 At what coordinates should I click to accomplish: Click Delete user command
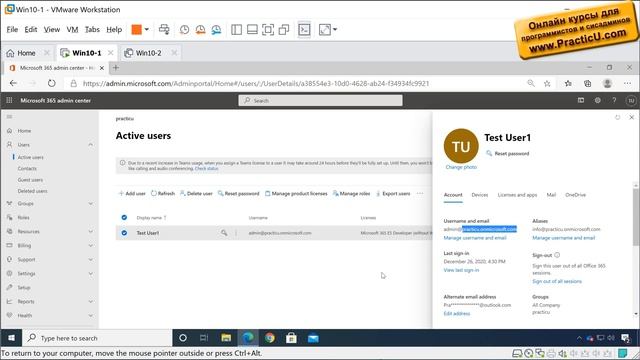pyautogui.click(x=196, y=193)
